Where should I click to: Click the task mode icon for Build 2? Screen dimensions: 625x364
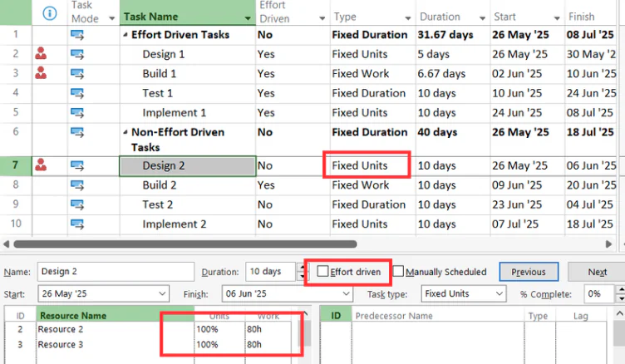[77, 185]
